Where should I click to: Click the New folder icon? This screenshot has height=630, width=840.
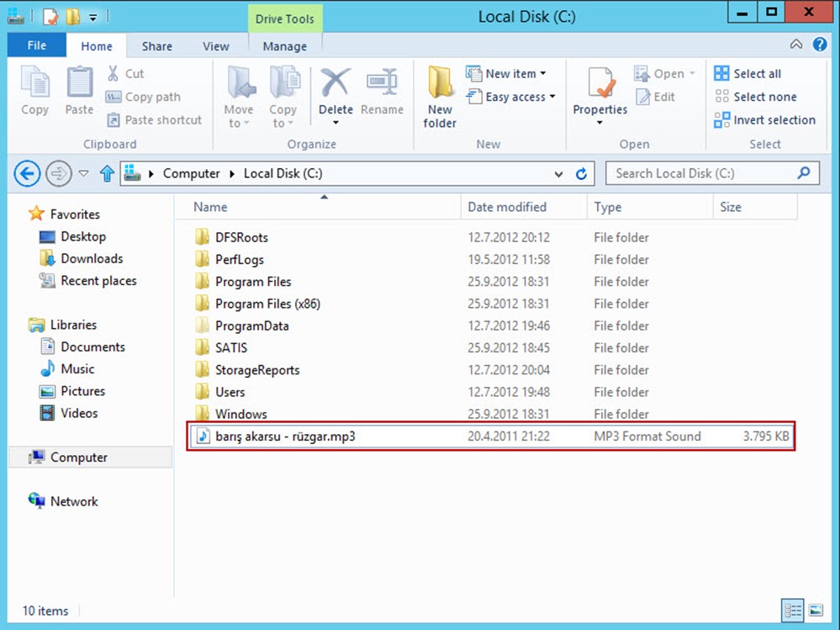click(440, 85)
